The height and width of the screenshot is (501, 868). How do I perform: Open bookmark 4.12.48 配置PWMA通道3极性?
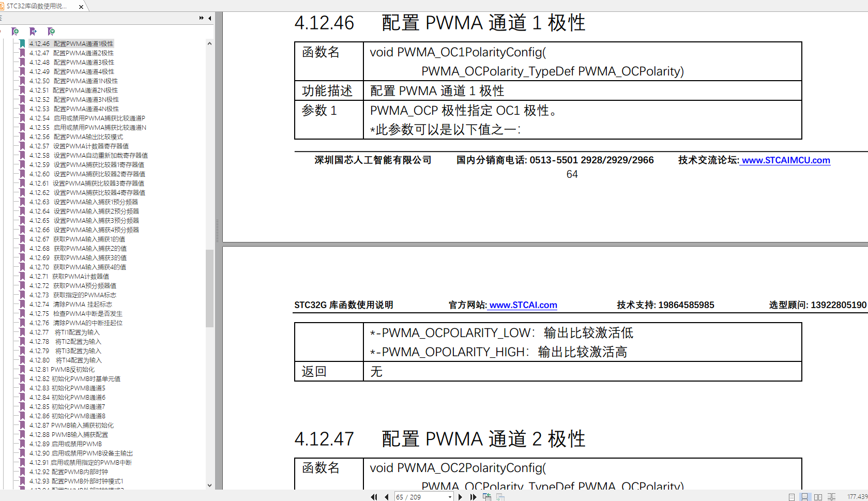[x=71, y=63]
